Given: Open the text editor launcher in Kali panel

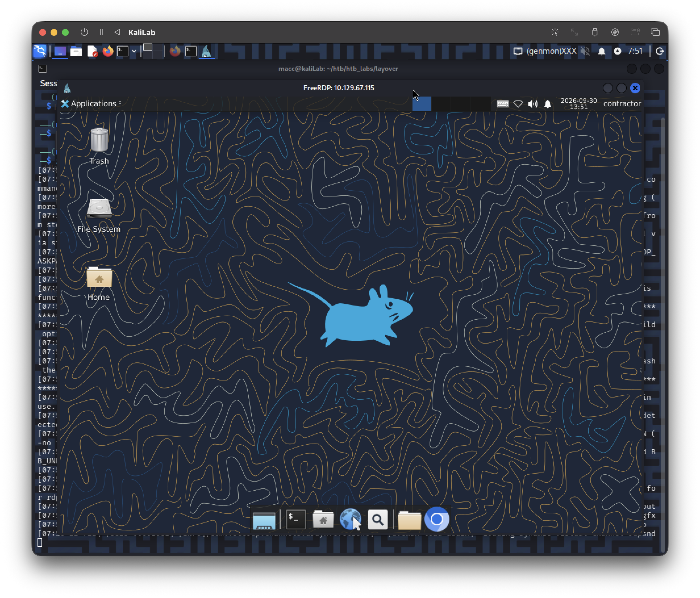Looking at the screenshot, I should [x=92, y=51].
